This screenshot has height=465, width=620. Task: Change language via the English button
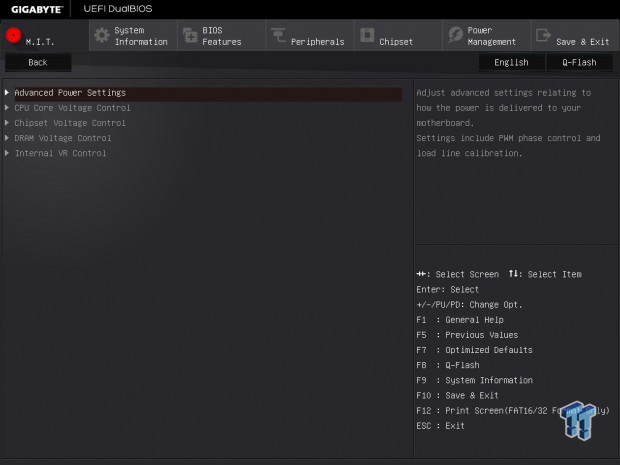tap(511, 62)
